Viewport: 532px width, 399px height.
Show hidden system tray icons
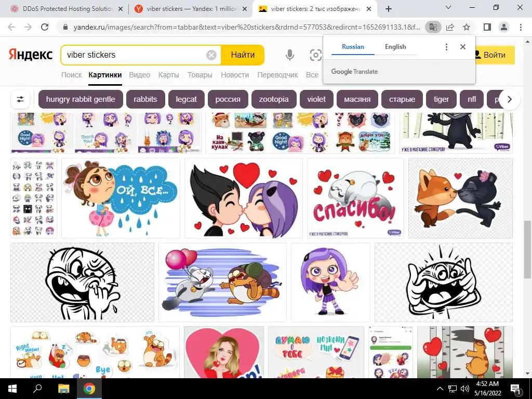click(x=440, y=389)
